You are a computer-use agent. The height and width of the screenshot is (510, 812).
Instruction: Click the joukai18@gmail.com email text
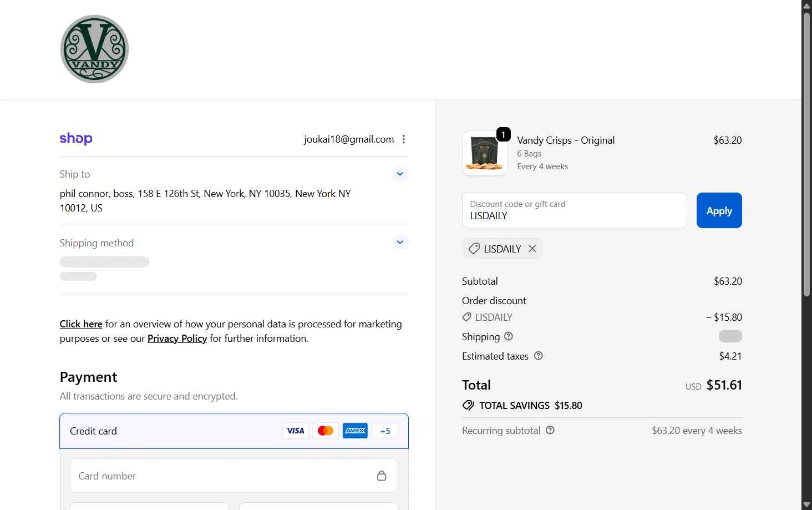click(x=349, y=139)
